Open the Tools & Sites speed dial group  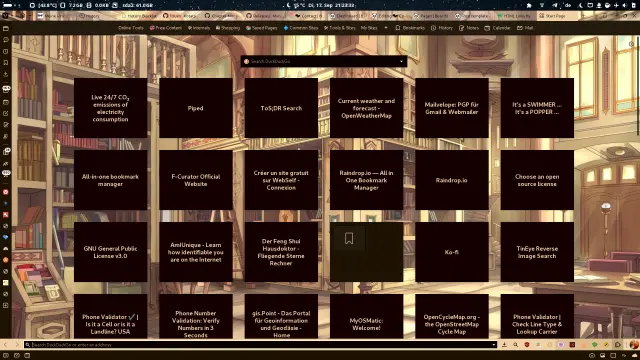pos(340,28)
